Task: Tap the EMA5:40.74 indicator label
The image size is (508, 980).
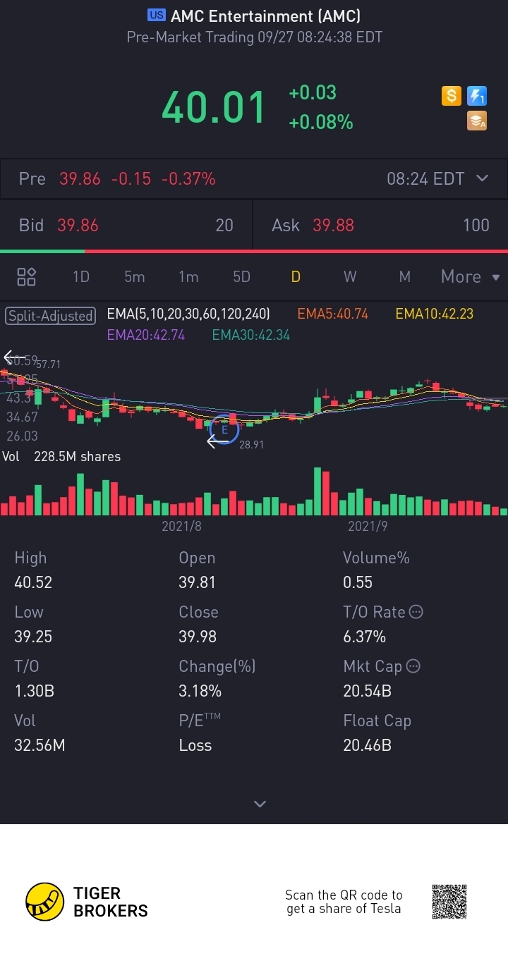Action: [x=332, y=314]
